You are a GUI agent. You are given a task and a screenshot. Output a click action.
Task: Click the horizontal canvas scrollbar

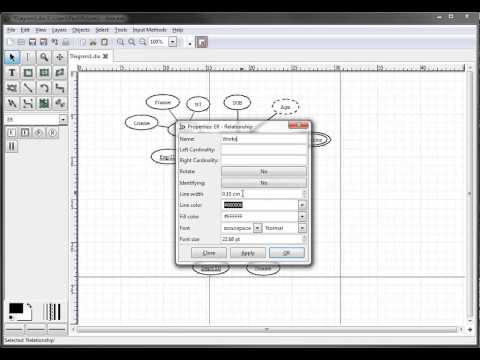(267, 330)
